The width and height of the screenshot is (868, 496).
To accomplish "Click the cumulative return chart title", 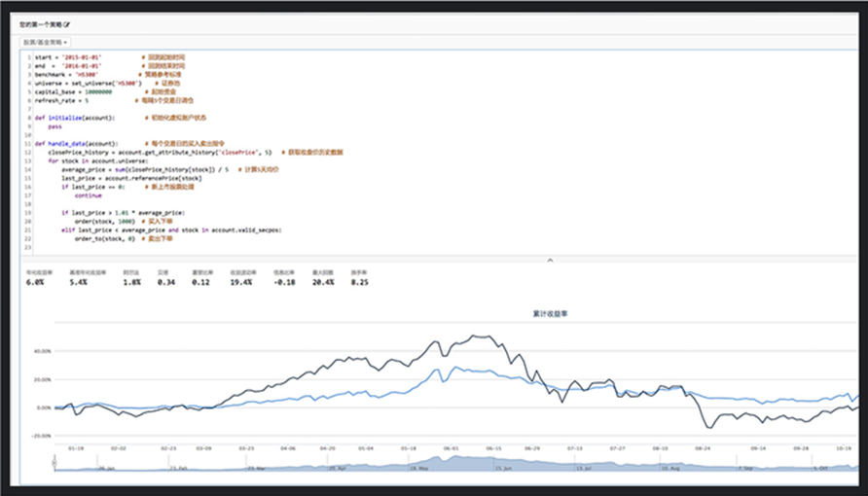I will [x=550, y=313].
